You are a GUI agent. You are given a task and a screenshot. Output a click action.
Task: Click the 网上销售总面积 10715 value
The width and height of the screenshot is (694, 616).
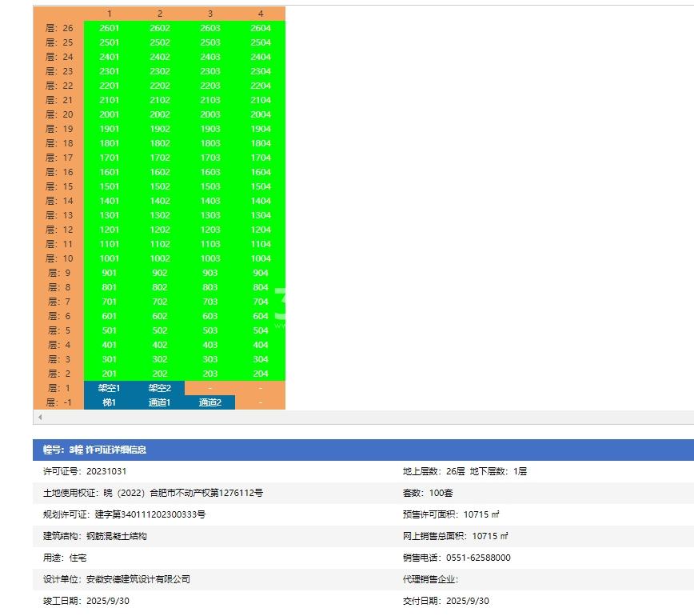click(x=490, y=536)
